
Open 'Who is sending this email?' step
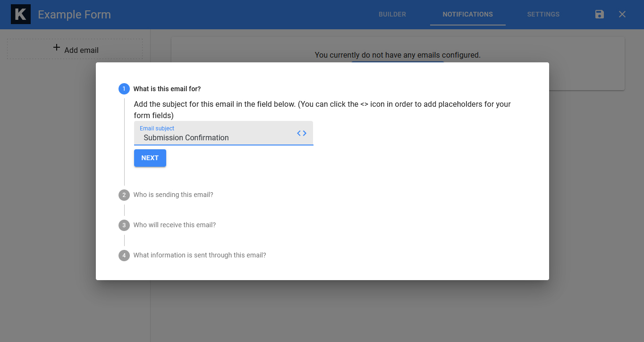click(x=173, y=195)
